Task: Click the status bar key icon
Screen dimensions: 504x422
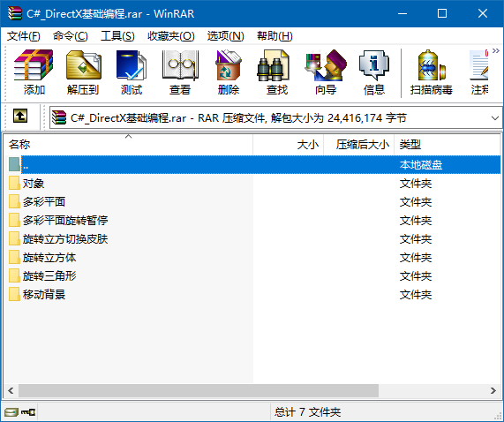Action: click(28, 411)
